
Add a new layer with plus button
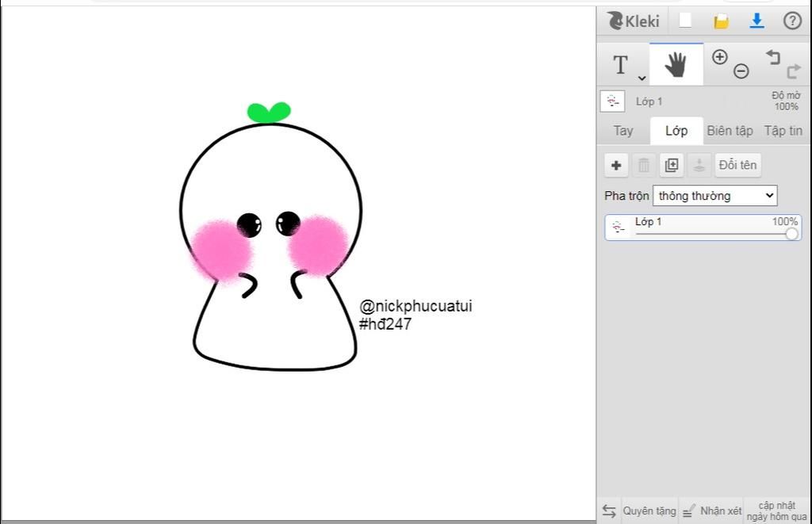[616, 165]
